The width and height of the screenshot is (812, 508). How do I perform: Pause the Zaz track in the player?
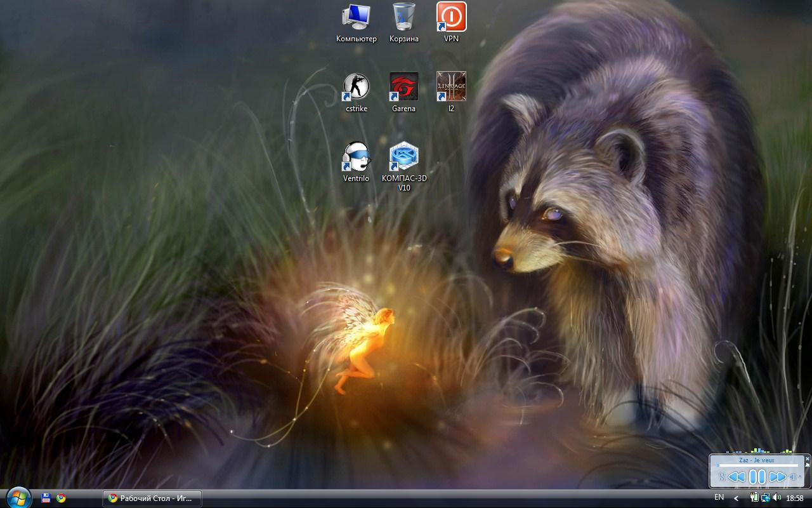[757, 476]
